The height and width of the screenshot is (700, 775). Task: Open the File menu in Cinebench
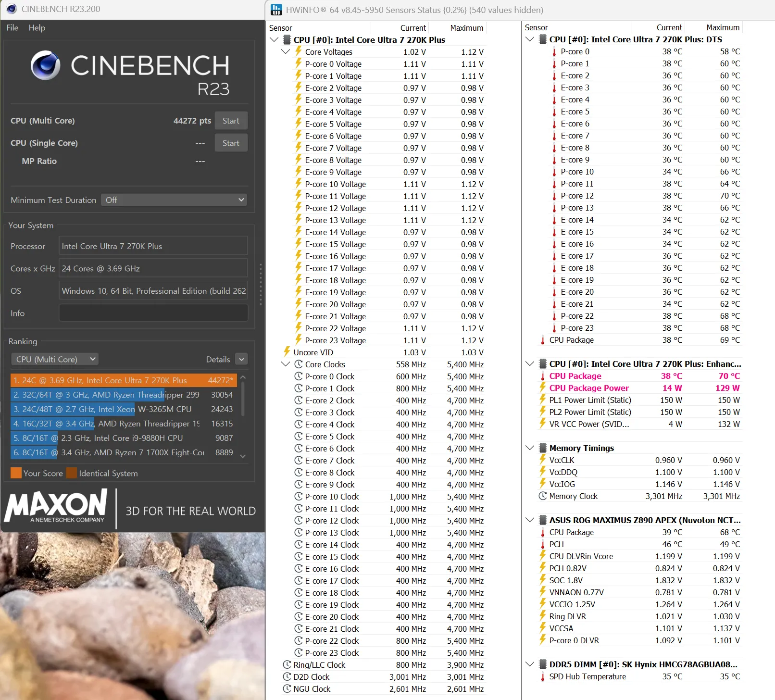click(12, 27)
